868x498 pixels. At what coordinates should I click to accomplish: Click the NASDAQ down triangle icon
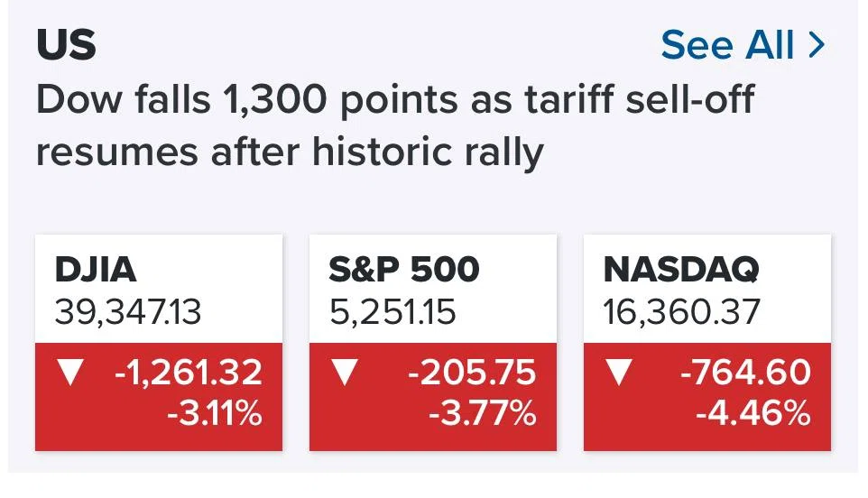(619, 372)
